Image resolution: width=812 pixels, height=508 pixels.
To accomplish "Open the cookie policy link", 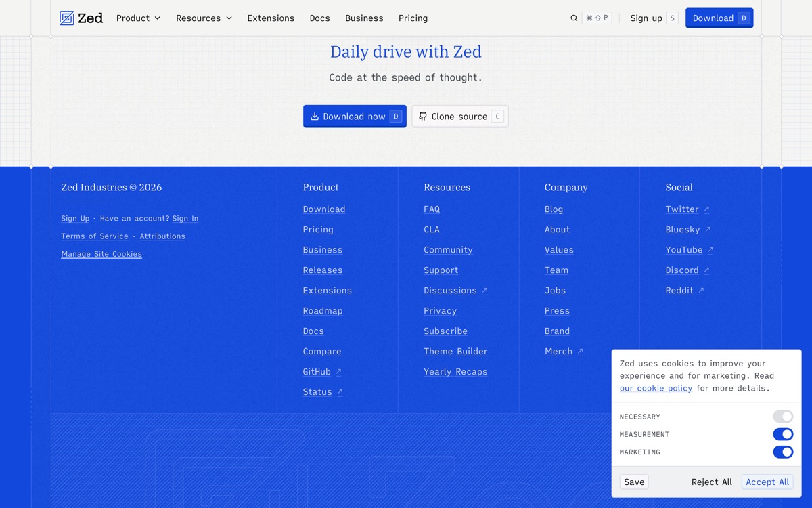I will tap(656, 388).
